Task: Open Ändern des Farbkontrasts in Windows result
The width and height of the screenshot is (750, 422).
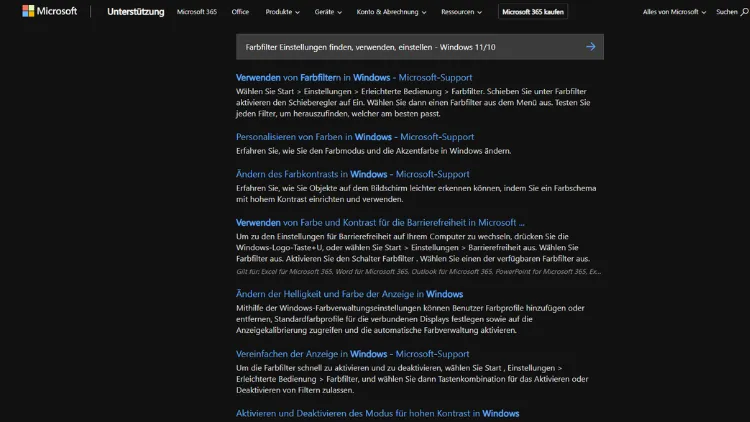Action: pos(353,174)
